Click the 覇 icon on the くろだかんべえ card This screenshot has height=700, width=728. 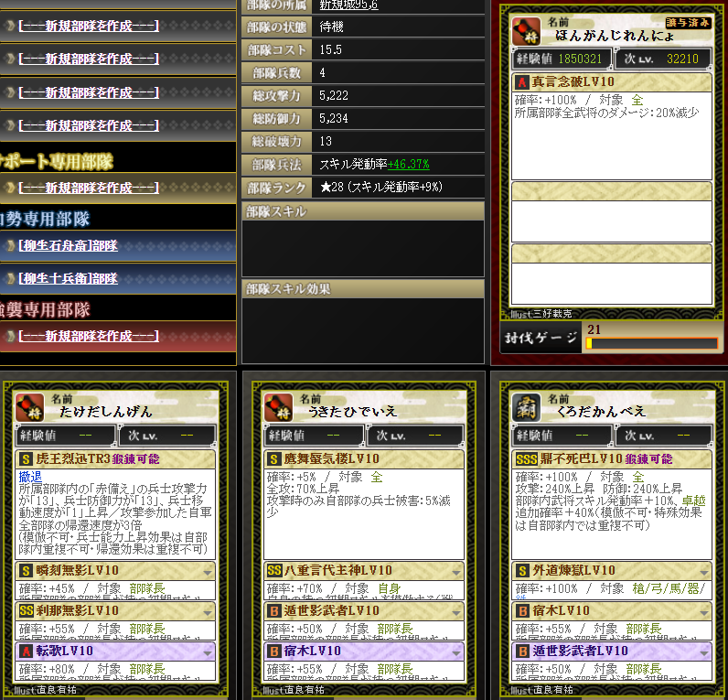pyautogui.click(x=526, y=407)
